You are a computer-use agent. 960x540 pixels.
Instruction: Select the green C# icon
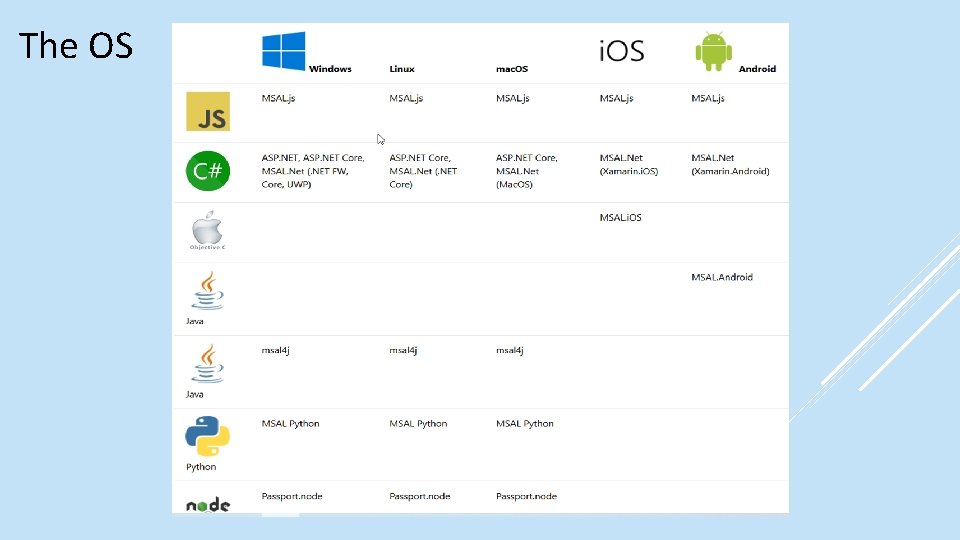(x=208, y=171)
